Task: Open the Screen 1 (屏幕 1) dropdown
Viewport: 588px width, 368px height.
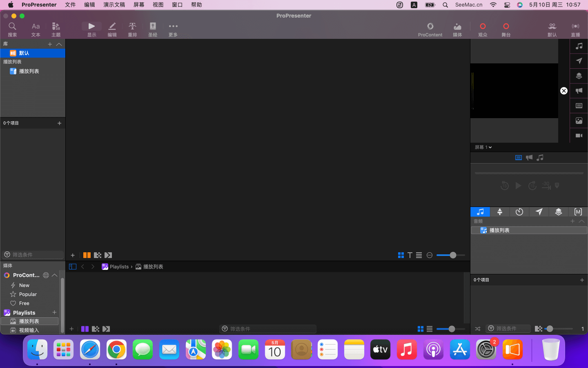Action: (x=483, y=147)
